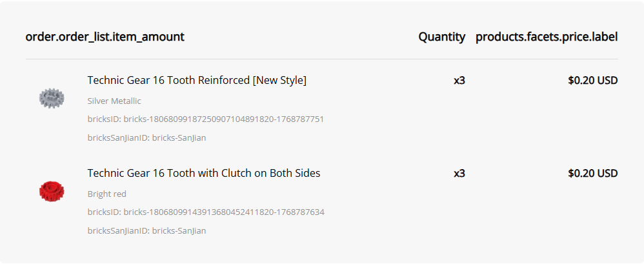Click $0.20 USD price of clutch gear

[x=592, y=174]
